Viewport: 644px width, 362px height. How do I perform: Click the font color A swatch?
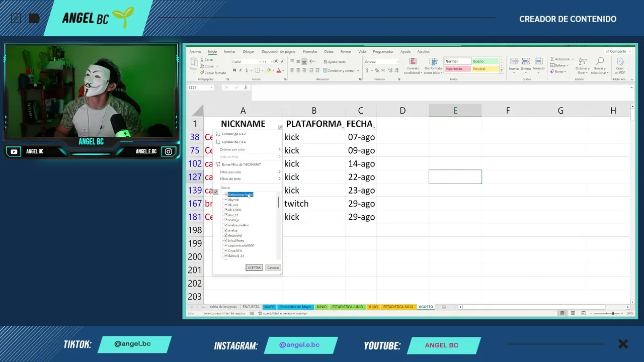(x=278, y=70)
